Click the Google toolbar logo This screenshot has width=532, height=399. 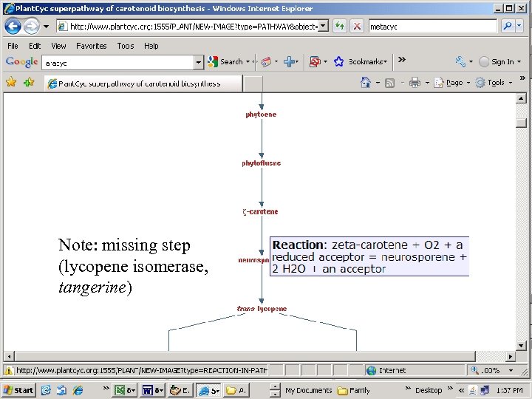pyautogui.click(x=21, y=62)
